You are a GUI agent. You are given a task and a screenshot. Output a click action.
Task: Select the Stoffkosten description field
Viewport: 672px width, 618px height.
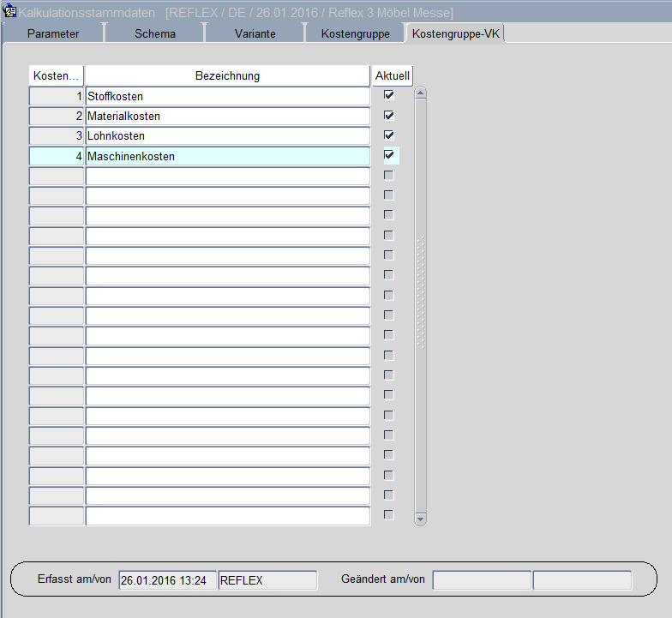coord(227,96)
